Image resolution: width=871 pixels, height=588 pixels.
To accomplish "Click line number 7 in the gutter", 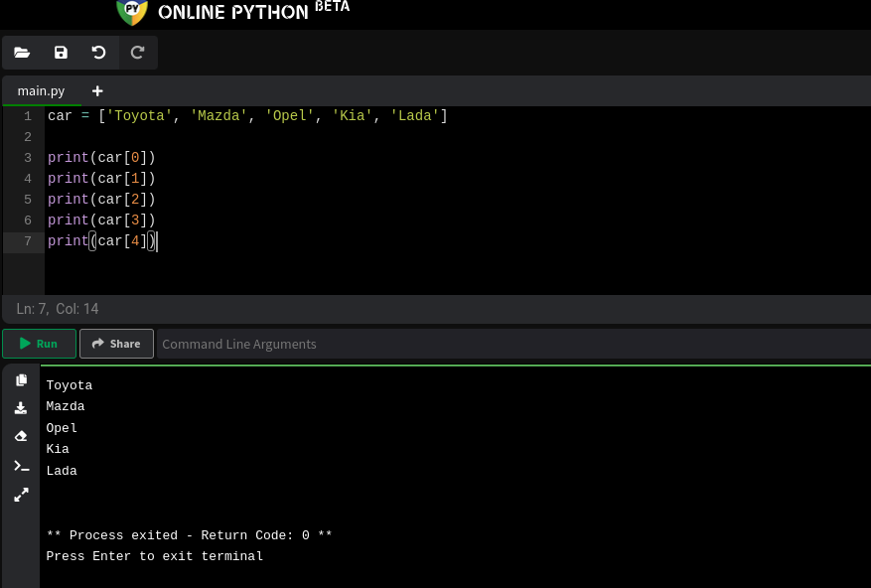I will pos(28,241).
